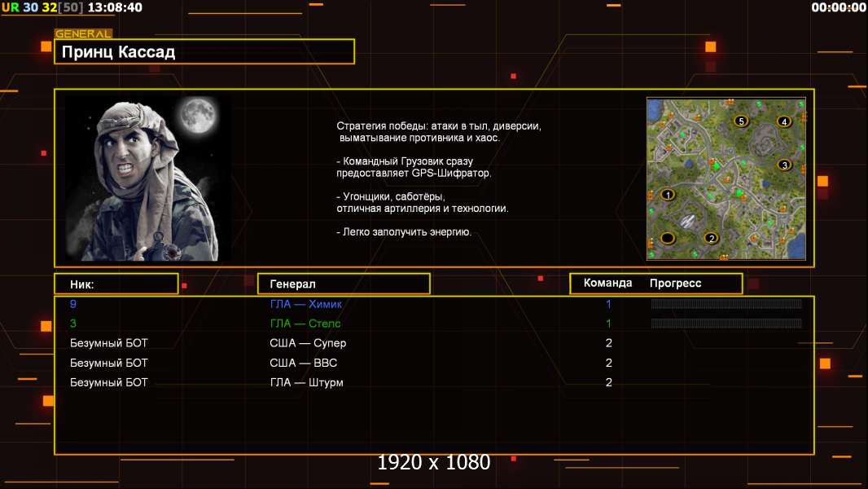868x489 pixels.
Task: Select player nickname '3' in green
Action: tap(73, 323)
